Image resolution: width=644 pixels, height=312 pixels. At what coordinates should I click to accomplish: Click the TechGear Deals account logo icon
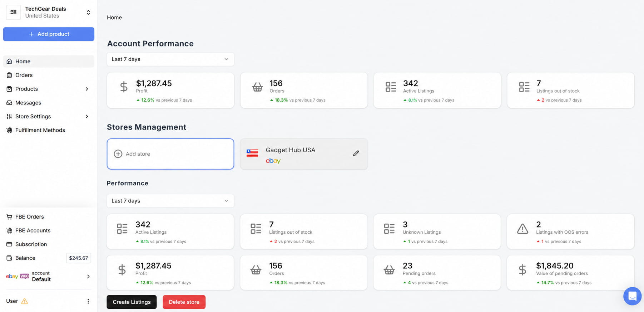(13, 12)
